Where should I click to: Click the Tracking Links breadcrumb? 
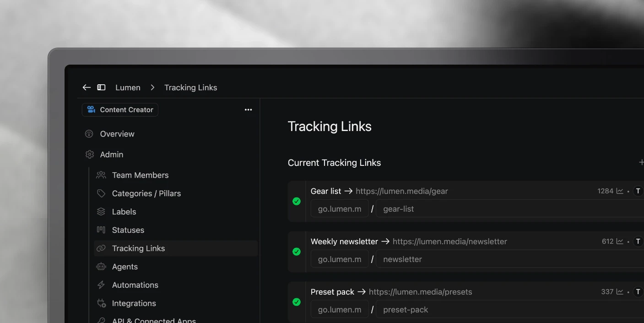tap(190, 88)
